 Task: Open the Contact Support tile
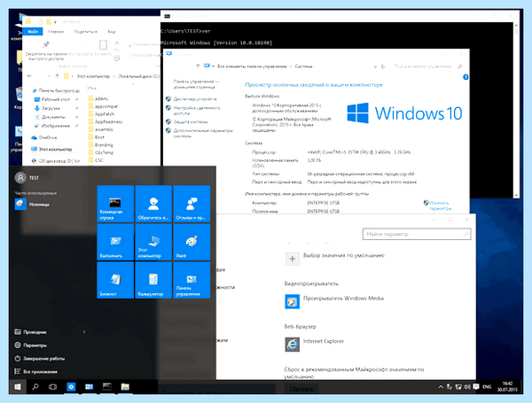pos(153,204)
